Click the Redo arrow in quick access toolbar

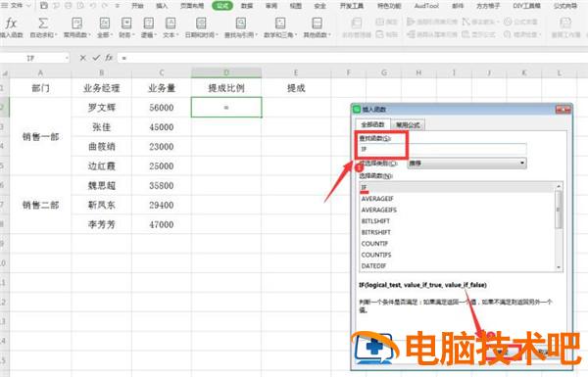[105, 6]
